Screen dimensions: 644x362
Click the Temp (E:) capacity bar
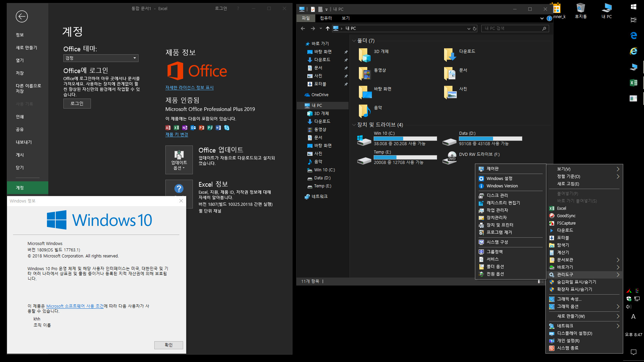405,157
